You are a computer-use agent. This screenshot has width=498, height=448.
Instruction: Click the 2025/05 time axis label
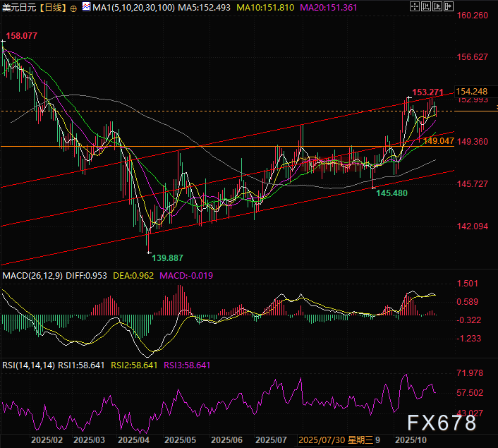click(180, 440)
